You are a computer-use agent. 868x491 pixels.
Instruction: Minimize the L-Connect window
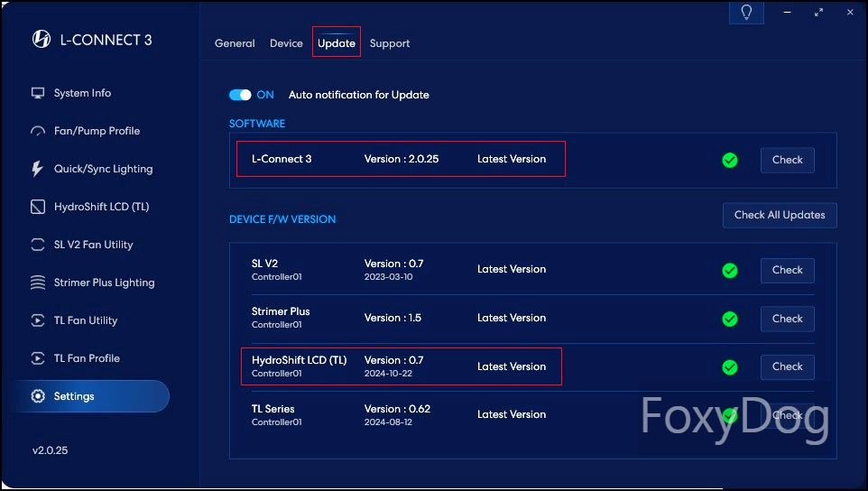[x=787, y=12]
